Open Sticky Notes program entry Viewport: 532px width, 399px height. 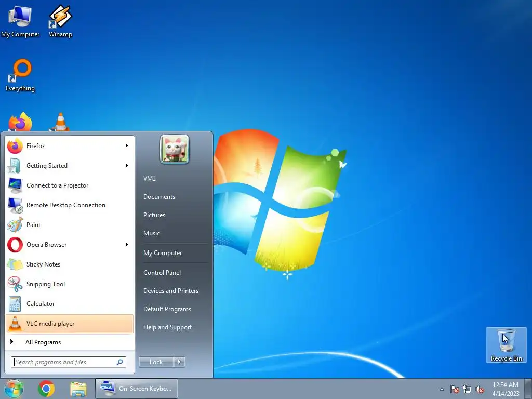click(x=70, y=264)
